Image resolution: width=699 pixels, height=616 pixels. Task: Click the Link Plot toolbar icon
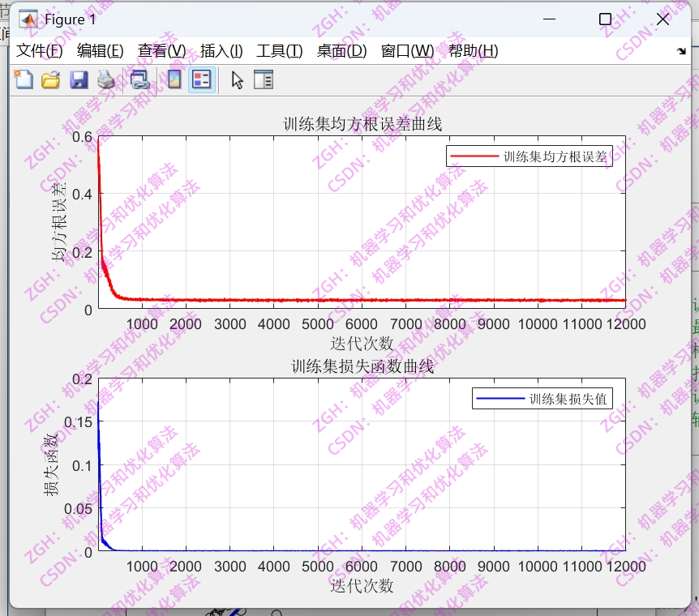139,80
